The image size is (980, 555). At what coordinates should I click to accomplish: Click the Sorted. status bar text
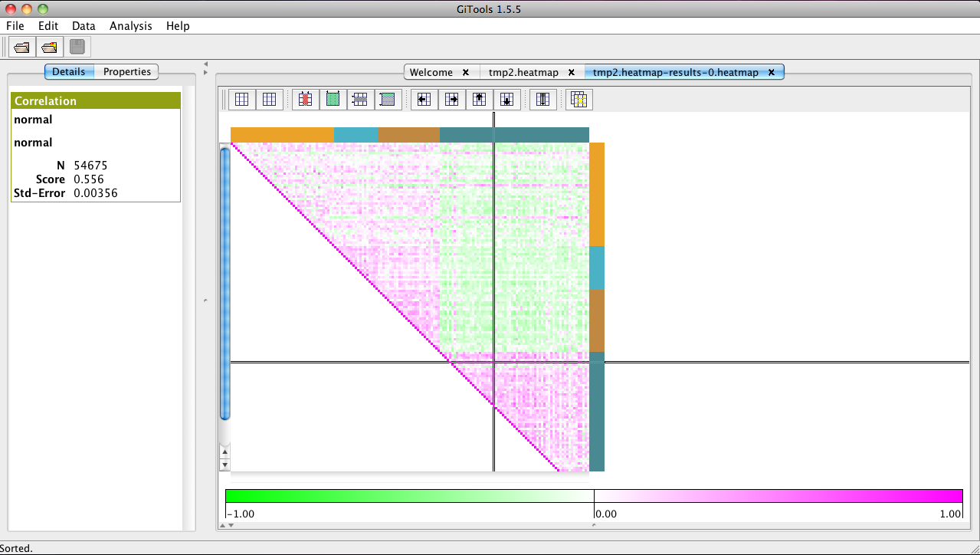tap(17, 548)
